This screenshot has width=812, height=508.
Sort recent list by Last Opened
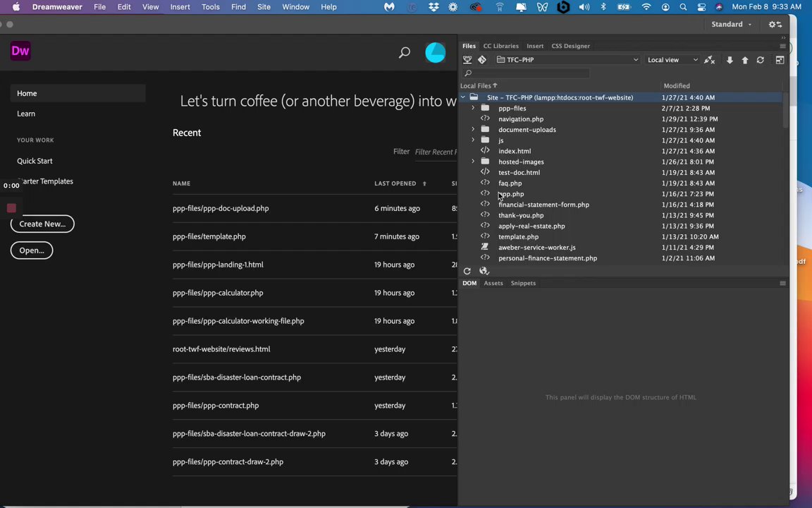point(400,183)
